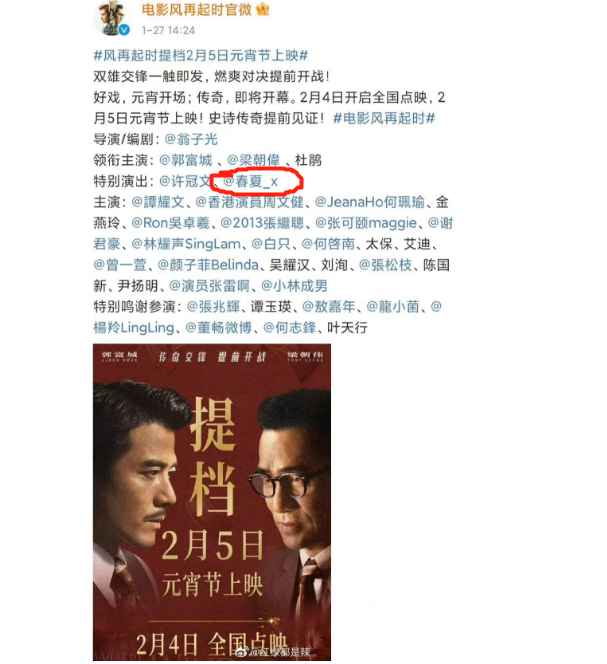The height and width of the screenshot is (664, 607).
Task: Open @JeanaHo何珮瑜 mention
Action: [x=370, y=202]
